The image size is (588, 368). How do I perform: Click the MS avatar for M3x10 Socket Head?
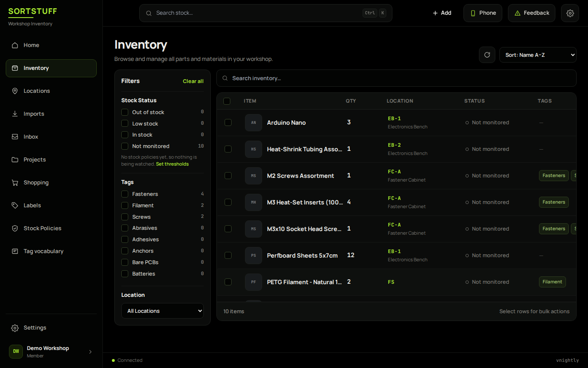pos(254,229)
